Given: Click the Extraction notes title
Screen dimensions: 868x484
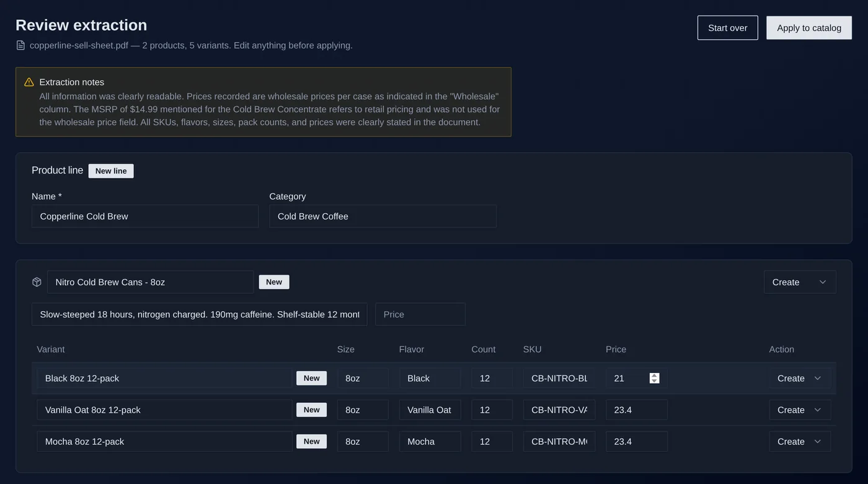Looking at the screenshot, I should [x=71, y=82].
